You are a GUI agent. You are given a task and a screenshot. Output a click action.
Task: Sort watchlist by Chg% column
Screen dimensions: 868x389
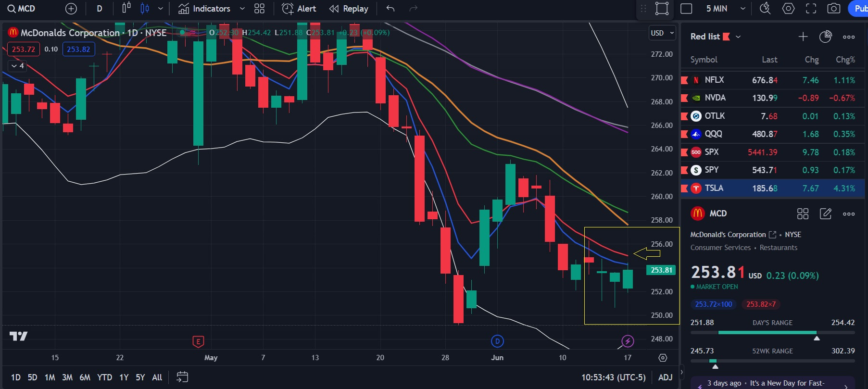(x=845, y=60)
